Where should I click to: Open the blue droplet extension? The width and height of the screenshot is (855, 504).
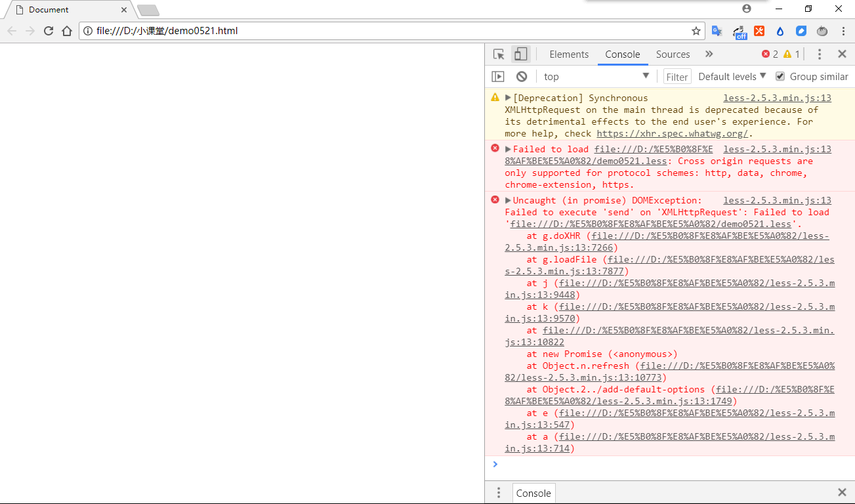(780, 31)
